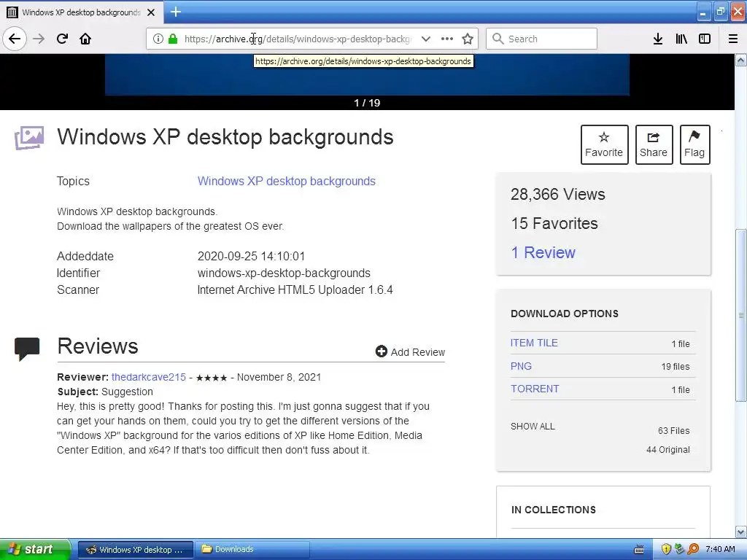Open the Library bookshelf icon

pyautogui.click(x=681, y=39)
